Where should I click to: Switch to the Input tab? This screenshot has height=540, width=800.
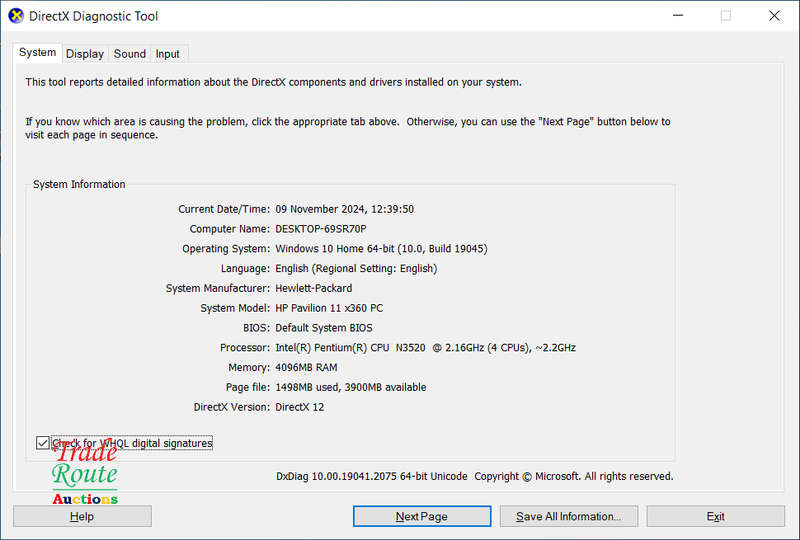(167, 54)
